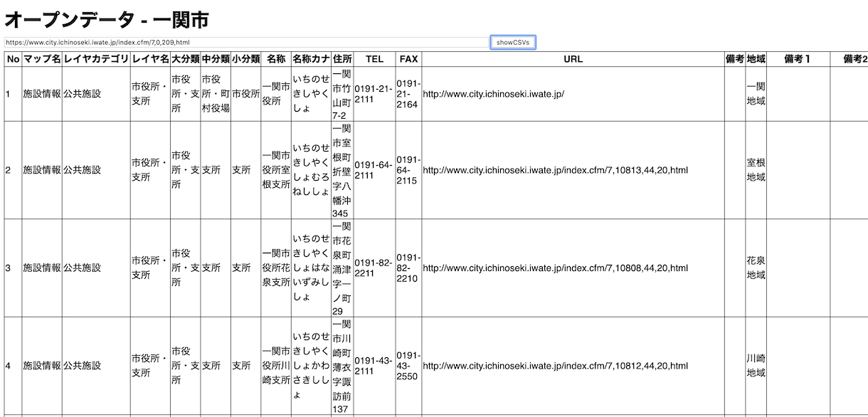Click address cell 一関市花泉町涌津字一ノ町29

[x=342, y=268]
